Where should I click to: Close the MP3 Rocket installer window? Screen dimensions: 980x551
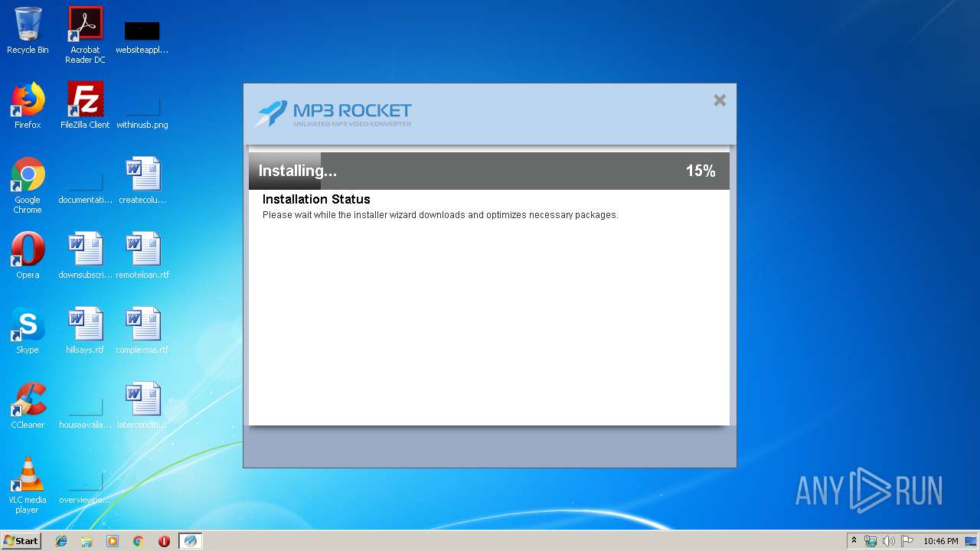pos(720,100)
